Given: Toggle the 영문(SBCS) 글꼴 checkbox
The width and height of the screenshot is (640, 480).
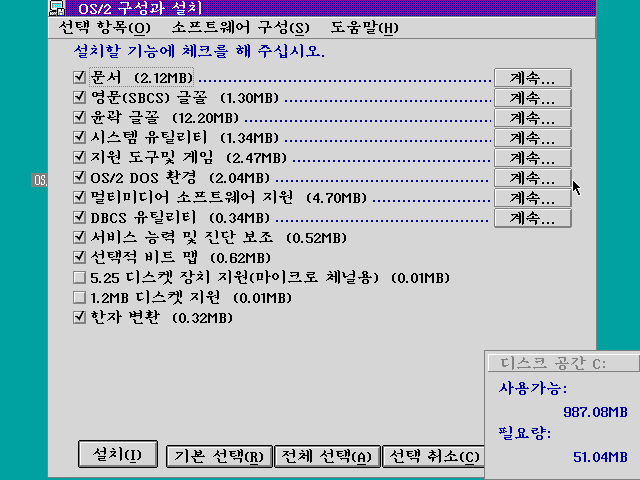Looking at the screenshot, I should click(x=79, y=97).
